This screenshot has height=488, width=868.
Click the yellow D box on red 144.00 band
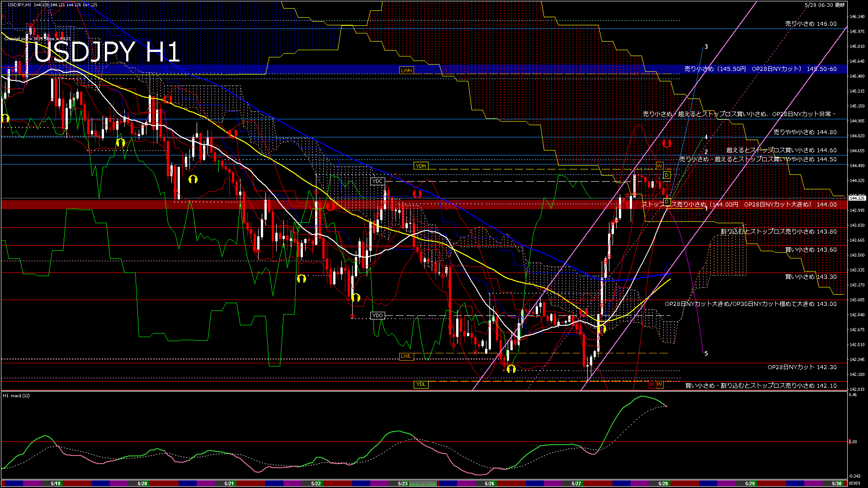click(x=667, y=202)
